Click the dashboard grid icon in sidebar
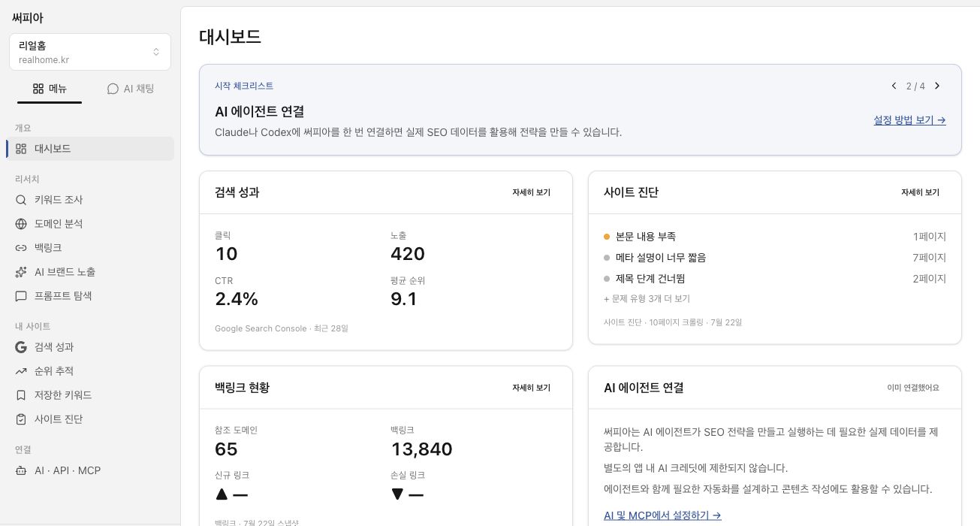This screenshot has height=526, width=980. (x=21, y=149)
